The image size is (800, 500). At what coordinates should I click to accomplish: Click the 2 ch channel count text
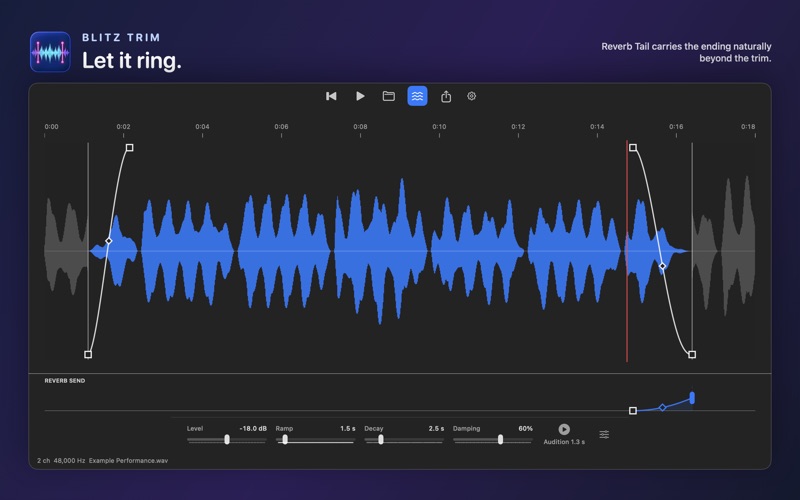click(43, 461)
